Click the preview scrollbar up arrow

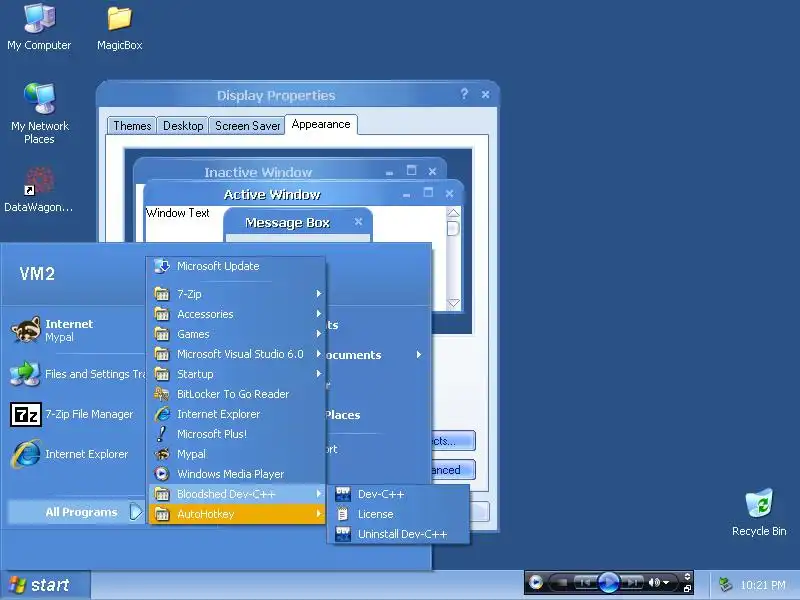point(453,213)
